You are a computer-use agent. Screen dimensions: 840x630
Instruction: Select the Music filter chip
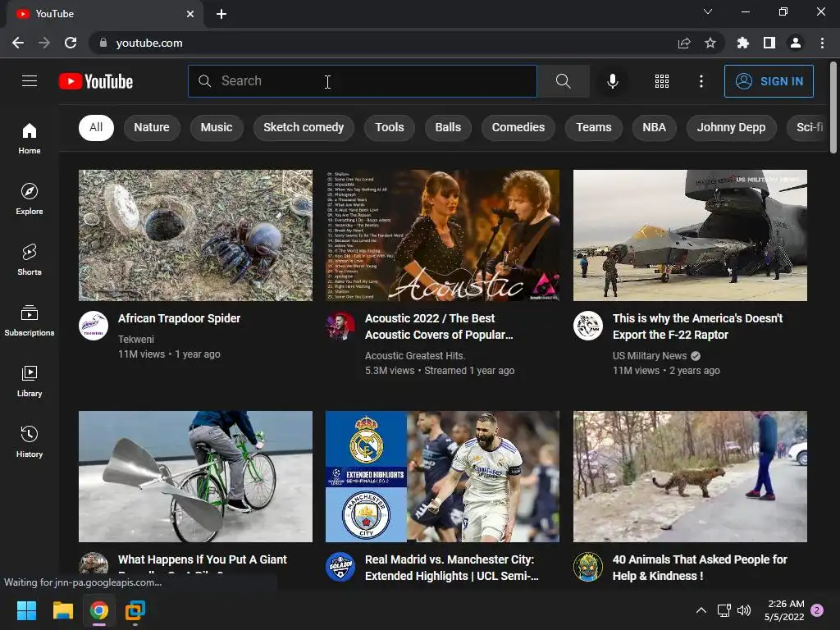[x=217, y=127]
